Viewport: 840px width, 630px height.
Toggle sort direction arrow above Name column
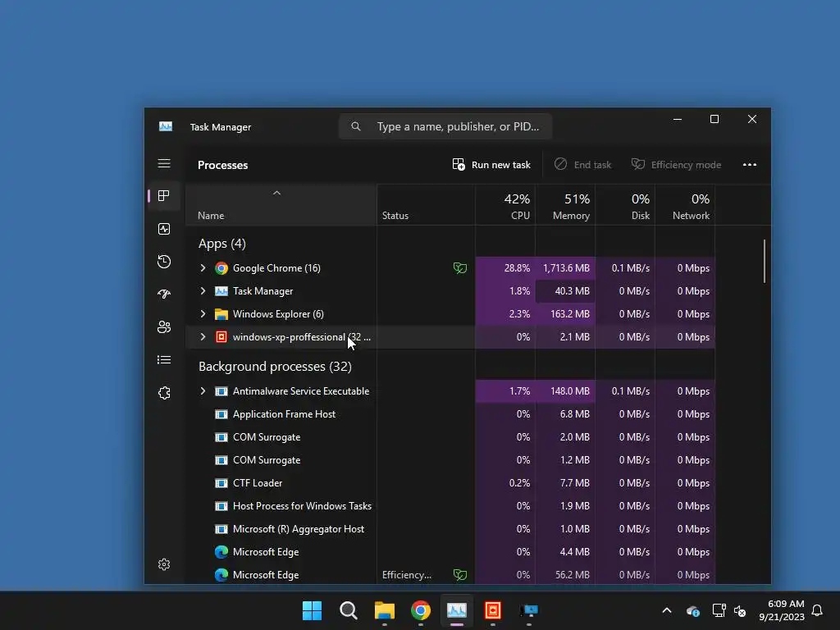[x=277, y=193]
